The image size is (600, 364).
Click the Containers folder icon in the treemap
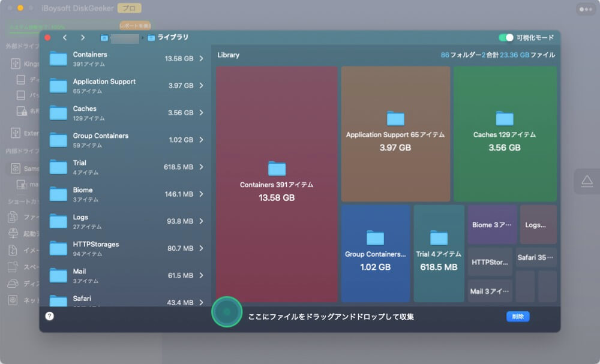pyautogui.click(x=277, y=169)
